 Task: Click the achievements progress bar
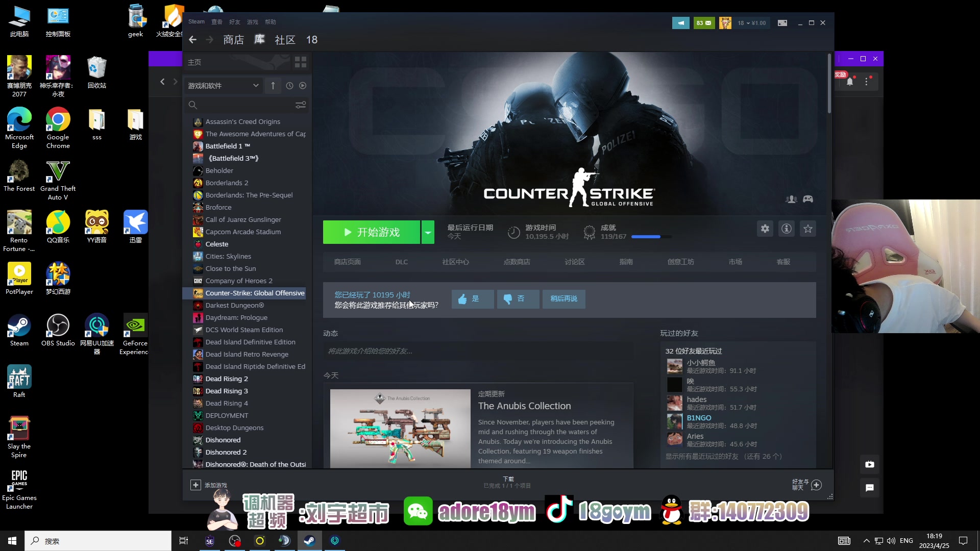(651, 237)
